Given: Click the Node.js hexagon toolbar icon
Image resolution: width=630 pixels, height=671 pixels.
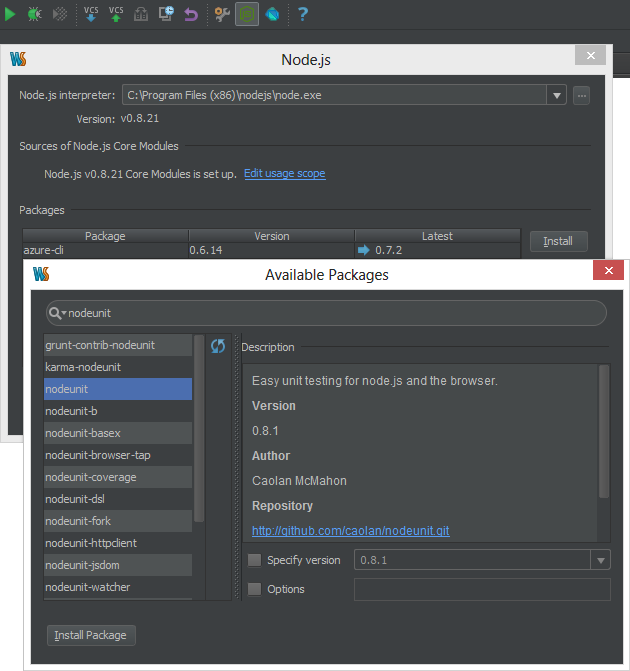Looking at the screenshot, I should pos(247,14).
